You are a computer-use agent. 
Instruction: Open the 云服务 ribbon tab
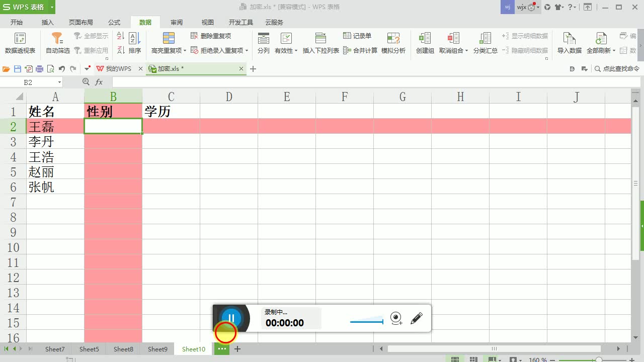click(x=274, y=22)
